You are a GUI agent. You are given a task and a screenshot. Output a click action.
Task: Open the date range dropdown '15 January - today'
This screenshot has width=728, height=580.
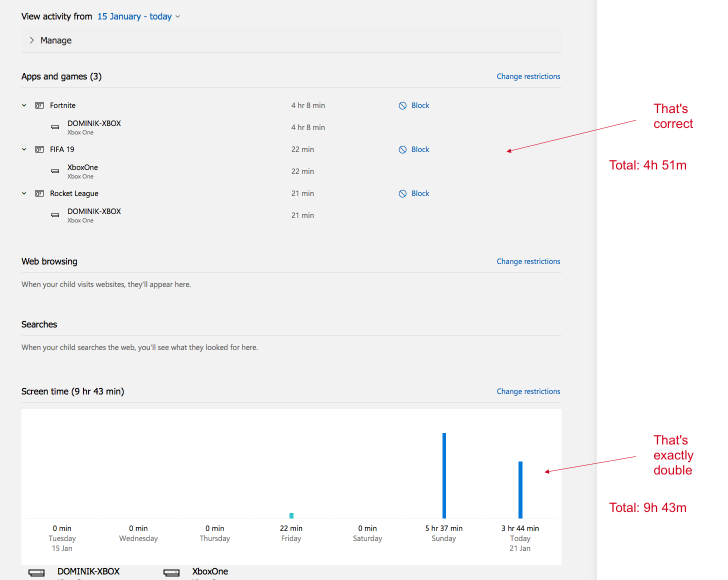(138, 16)
